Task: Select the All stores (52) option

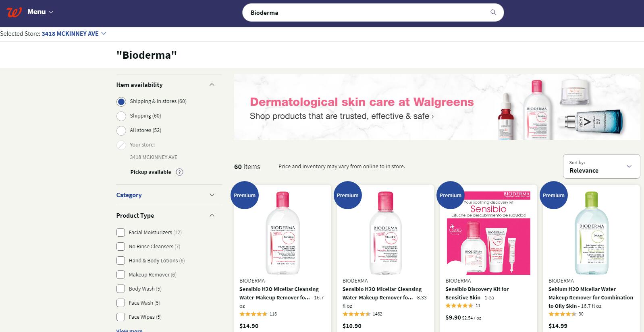Action: (x=121, y=131)
